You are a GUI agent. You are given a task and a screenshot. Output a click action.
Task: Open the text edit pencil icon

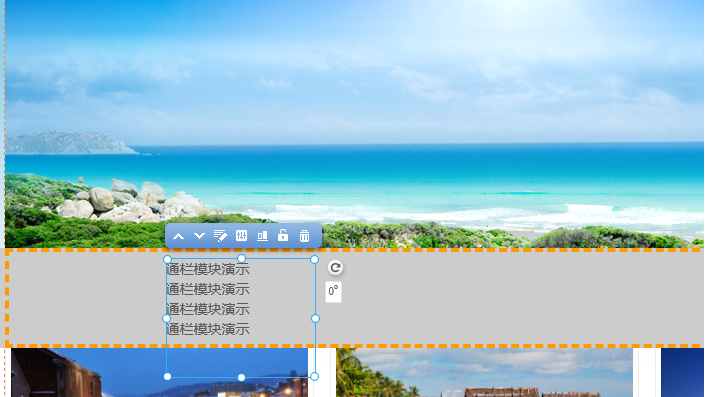coord(220,236)
